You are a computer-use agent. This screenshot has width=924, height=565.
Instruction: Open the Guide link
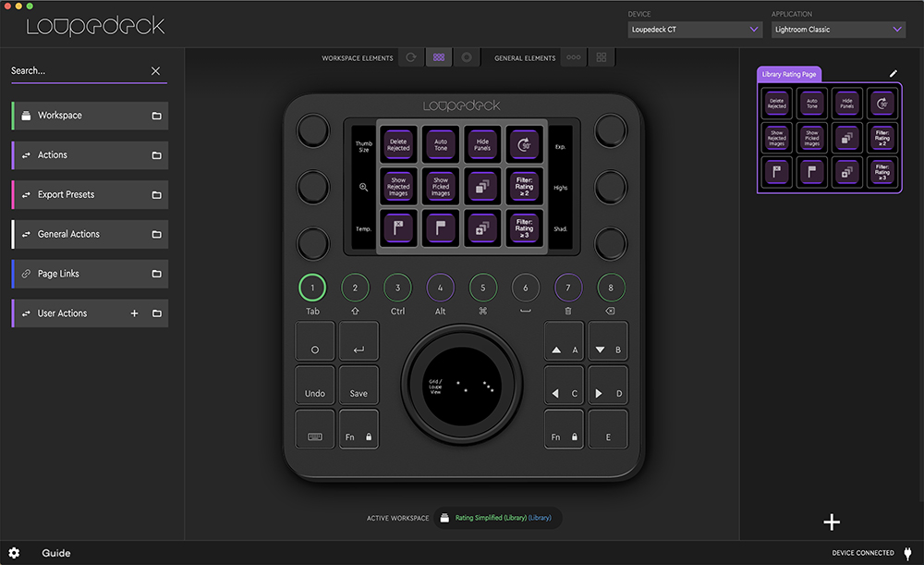tap(56, 553)
